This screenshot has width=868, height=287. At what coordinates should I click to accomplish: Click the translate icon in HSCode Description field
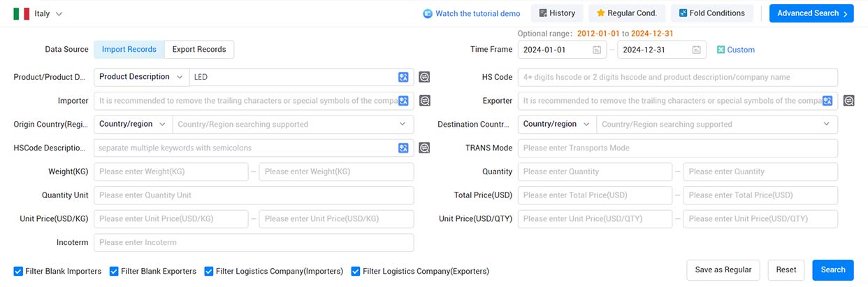tap(403, 148)
